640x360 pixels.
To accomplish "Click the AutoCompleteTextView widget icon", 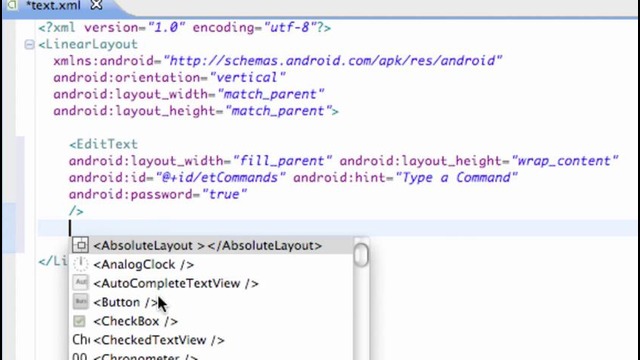I will coord(80,282).
